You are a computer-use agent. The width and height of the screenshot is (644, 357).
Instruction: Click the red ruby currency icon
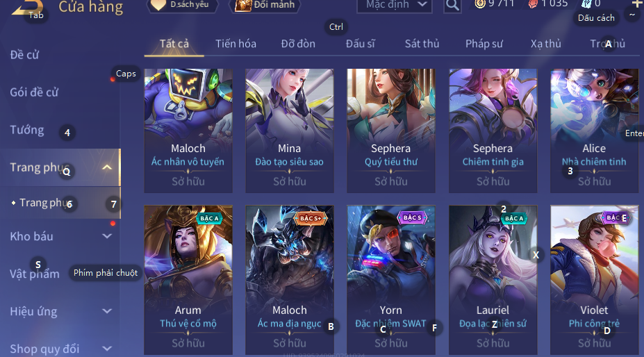[533, 3]
